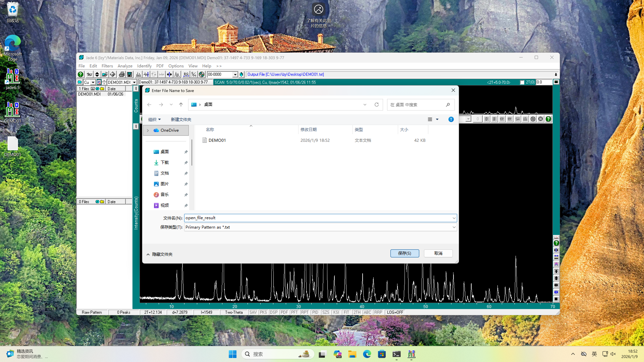Open the Cu anode dropdown arrow
This screenshot has height=362, width=644.
tap(93, 82)
